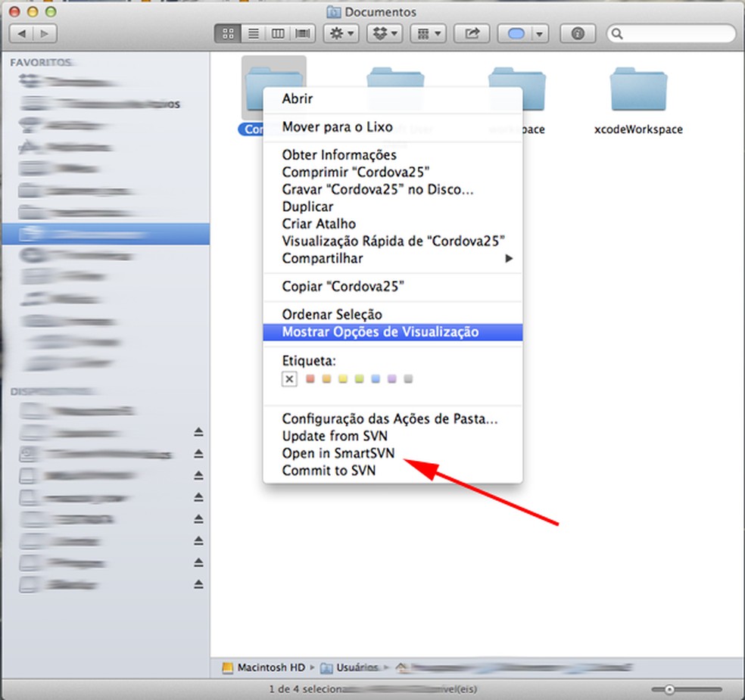This screenshot has width=745, height=700.
Task: Apply the green label color
Action: pyautogui.click(x=359, y=379)
